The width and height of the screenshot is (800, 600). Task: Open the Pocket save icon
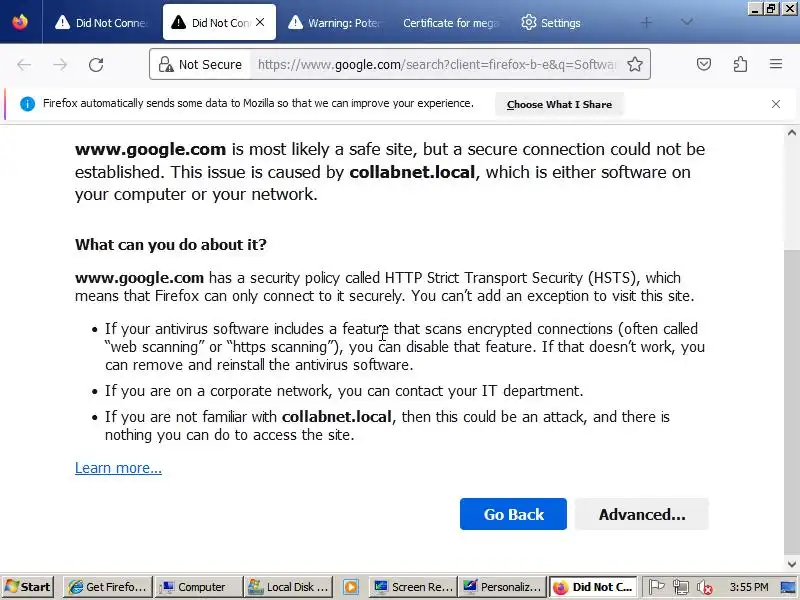pyautogui.click(x=704, y=64)
